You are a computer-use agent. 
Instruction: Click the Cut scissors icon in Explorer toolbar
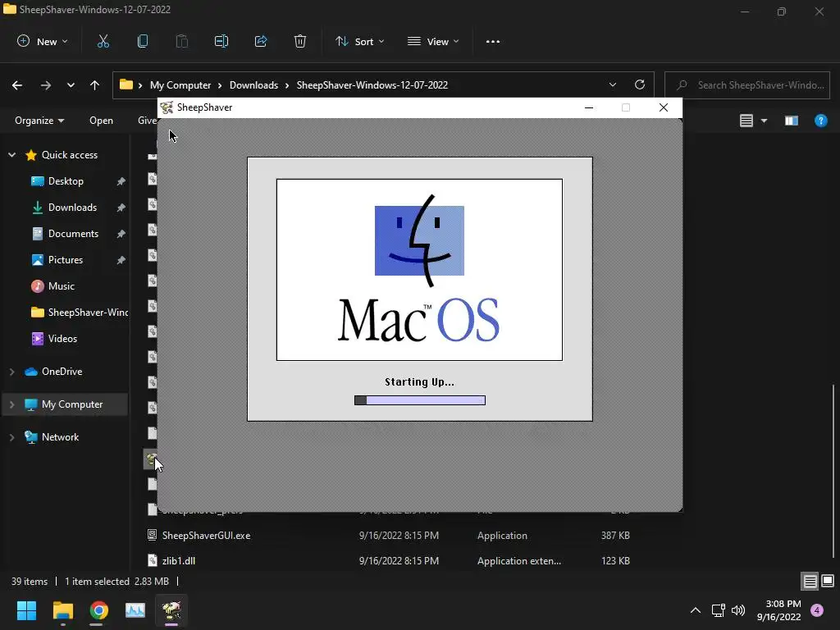click(x=103, y=41)
